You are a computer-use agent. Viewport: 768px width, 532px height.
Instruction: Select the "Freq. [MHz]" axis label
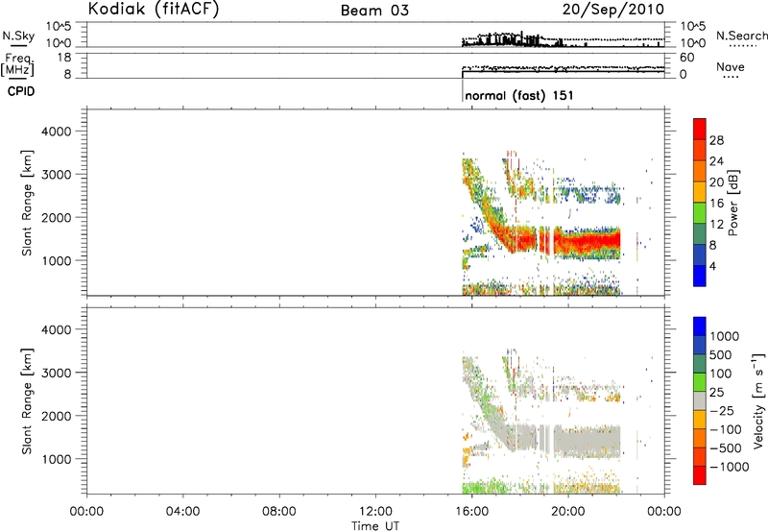pos(18,65)
